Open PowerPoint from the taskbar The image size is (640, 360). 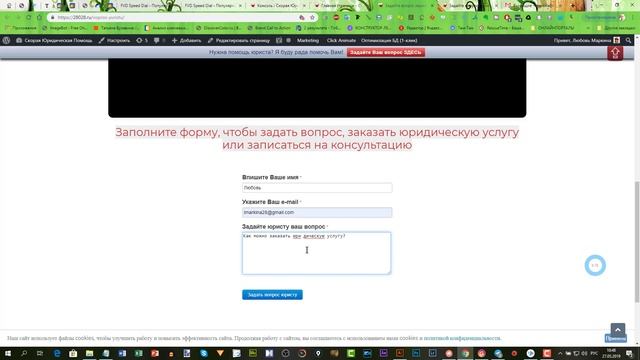click(x=155, y=353)
